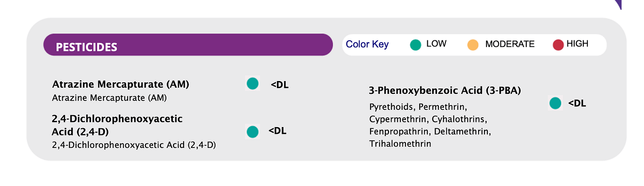Image resolution: width=644 pixels, height=186 pixels.
Task: Click the green indicator beside Atrazine Mercapturate
Action: click(x=252, y=83)
